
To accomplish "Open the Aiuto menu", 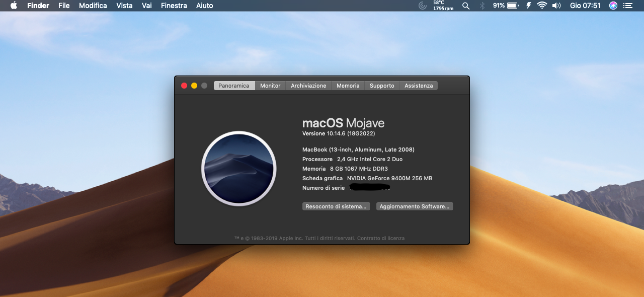I will pyautogui.click(x=205, y=6).
